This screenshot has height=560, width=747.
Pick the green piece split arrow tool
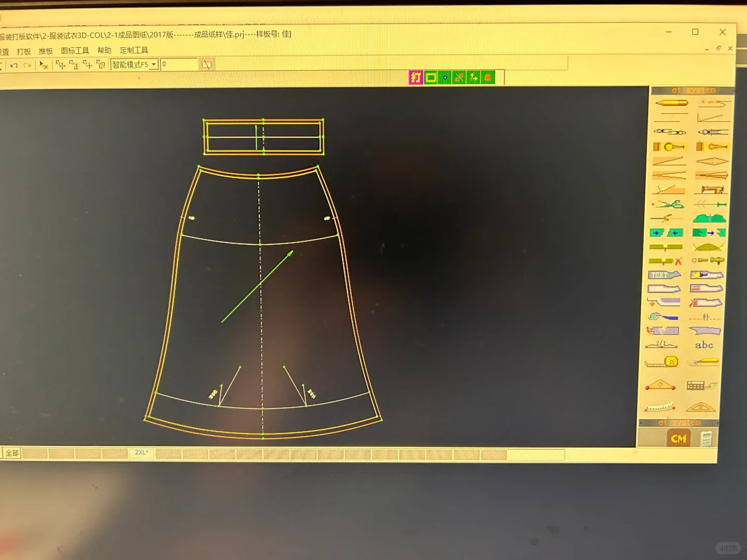click(x=709, y=233)
